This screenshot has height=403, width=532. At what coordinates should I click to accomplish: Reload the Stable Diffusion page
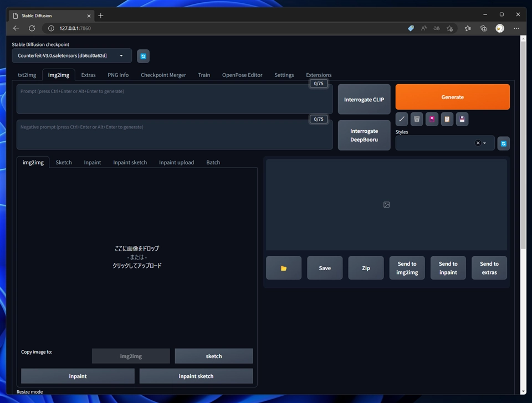pos(32,28)
